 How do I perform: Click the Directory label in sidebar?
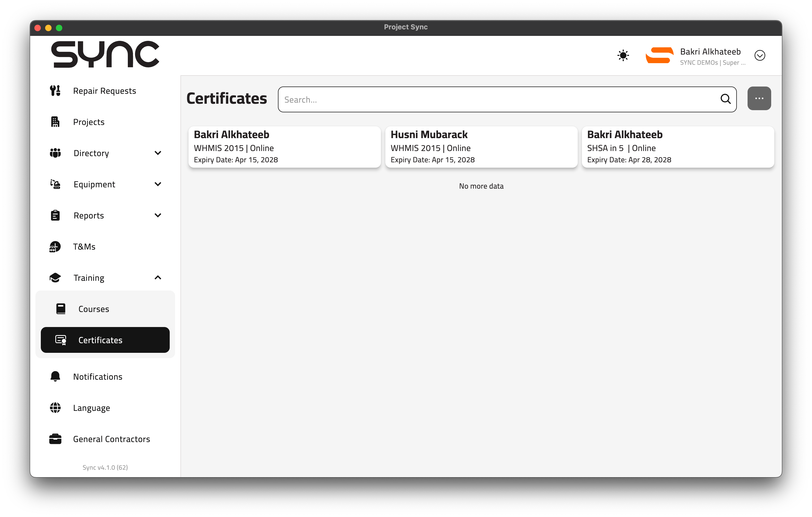coord(91,153)
